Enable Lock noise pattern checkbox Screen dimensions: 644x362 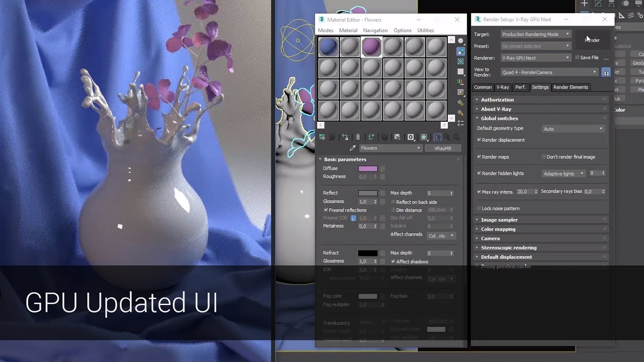point(479,209)
